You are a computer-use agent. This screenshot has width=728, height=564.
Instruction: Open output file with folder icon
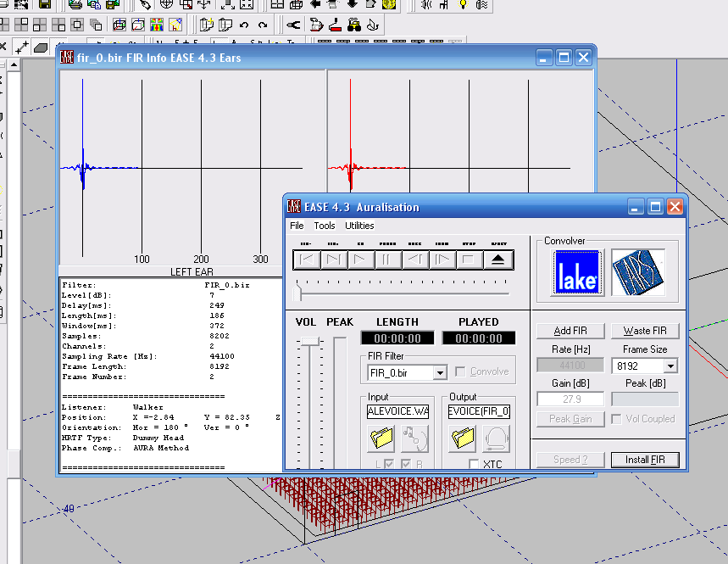click(x=463, y=438)
